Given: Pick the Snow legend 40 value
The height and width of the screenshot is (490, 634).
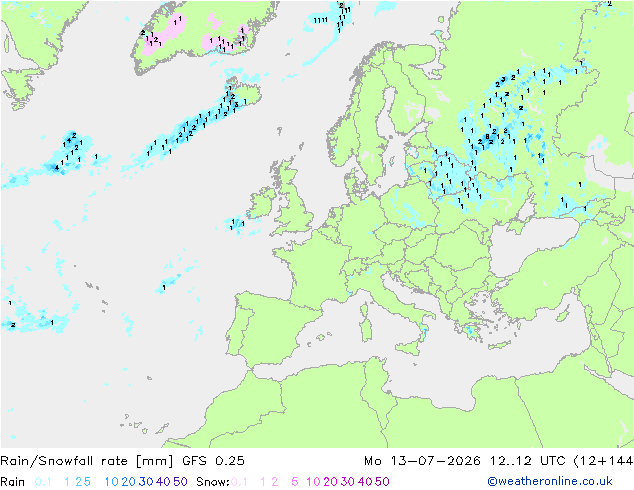Looking at the screenshot, I should point(365,482).
